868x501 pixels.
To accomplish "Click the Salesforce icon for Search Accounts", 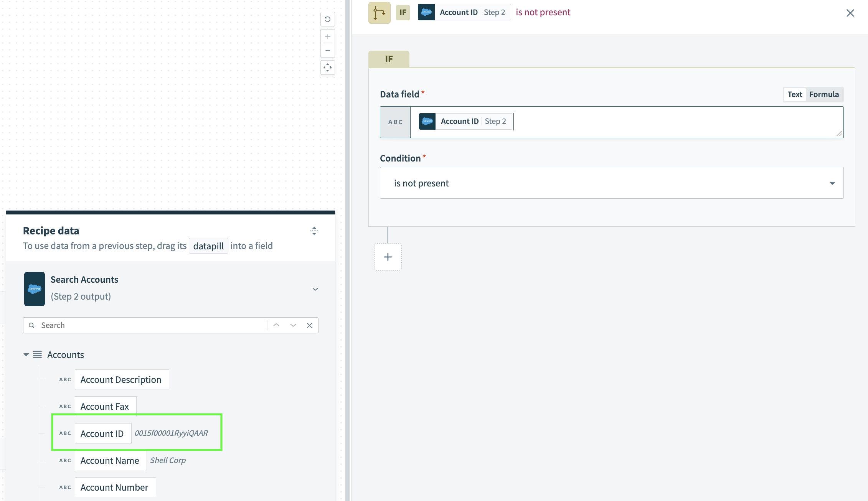I will coord(35,289).
